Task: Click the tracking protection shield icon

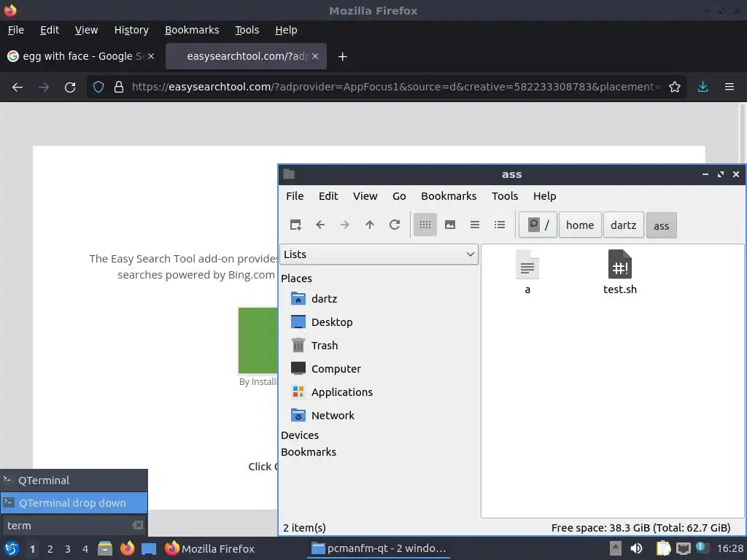Action: [98, 87]
